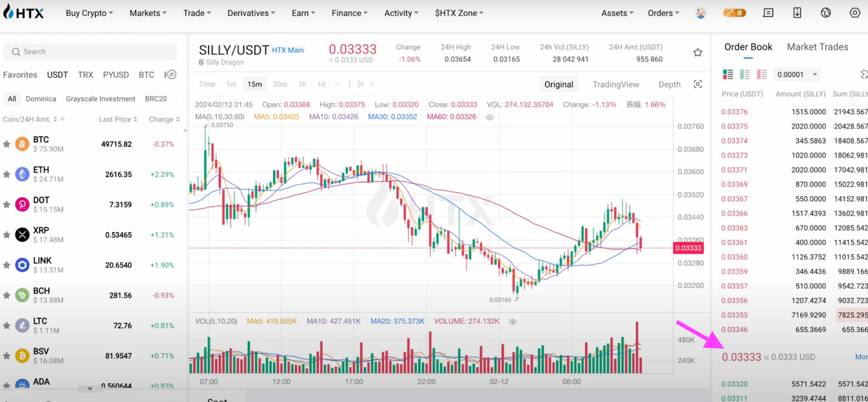Open the Activity dropdown menu

[401, 13]
